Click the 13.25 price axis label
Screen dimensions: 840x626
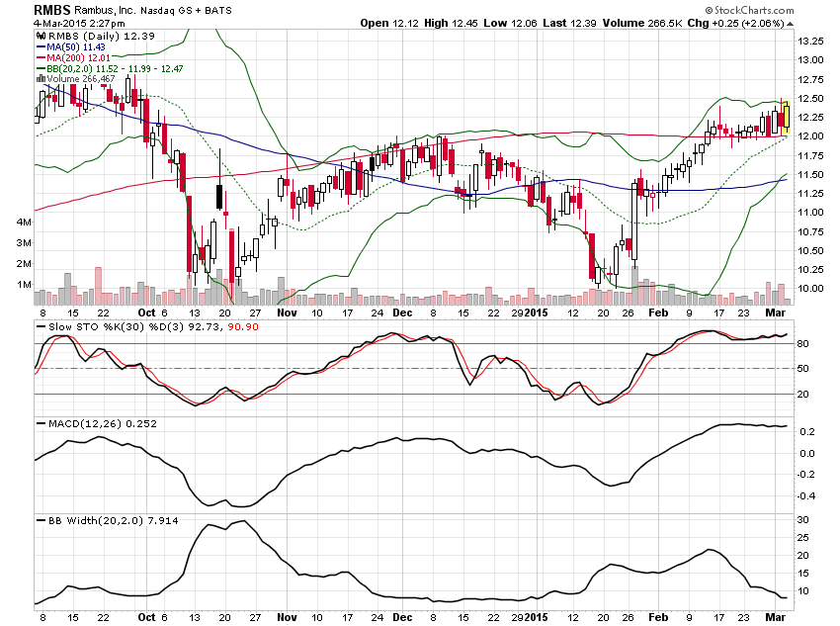pos(810,42)
